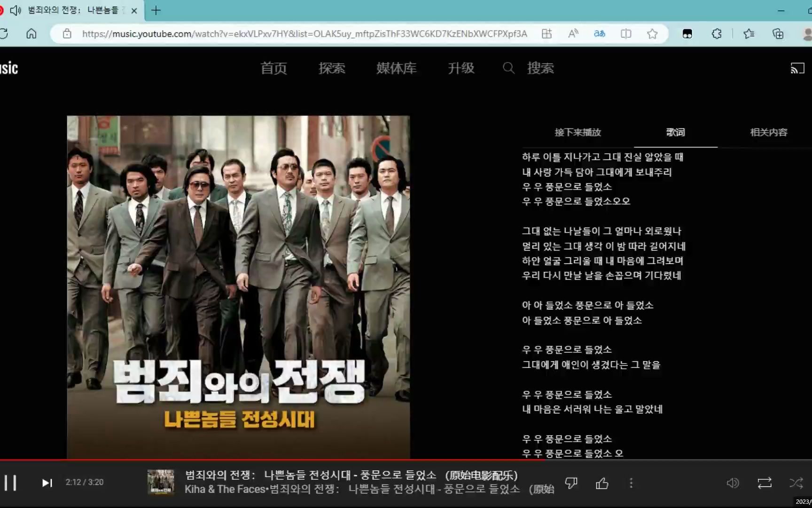Click lyric line 아 아 들었소 풍문으로 아 들었소
Viewport: 812px width, 508px height.
(587, 305)
